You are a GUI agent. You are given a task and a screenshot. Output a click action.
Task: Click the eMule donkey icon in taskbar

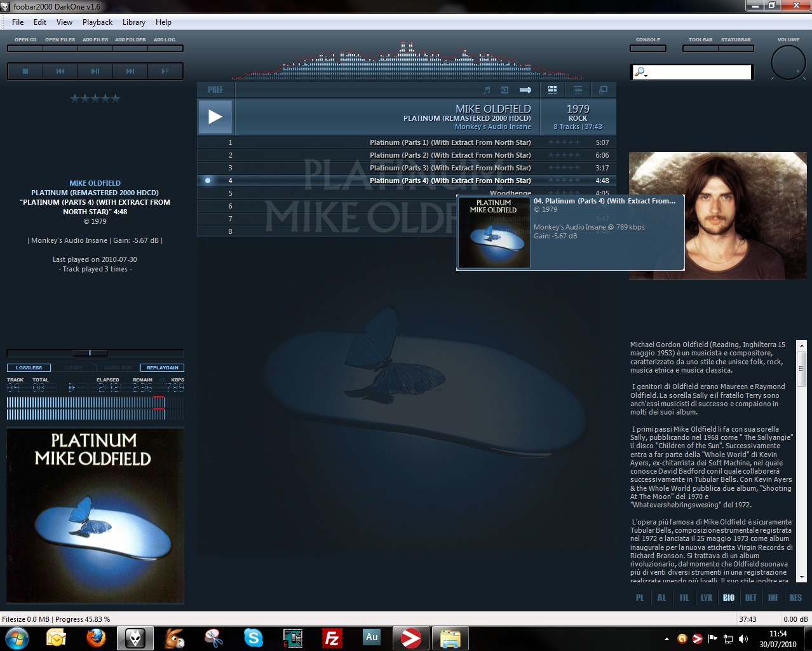pyautogui.click(x=175, y=638)
